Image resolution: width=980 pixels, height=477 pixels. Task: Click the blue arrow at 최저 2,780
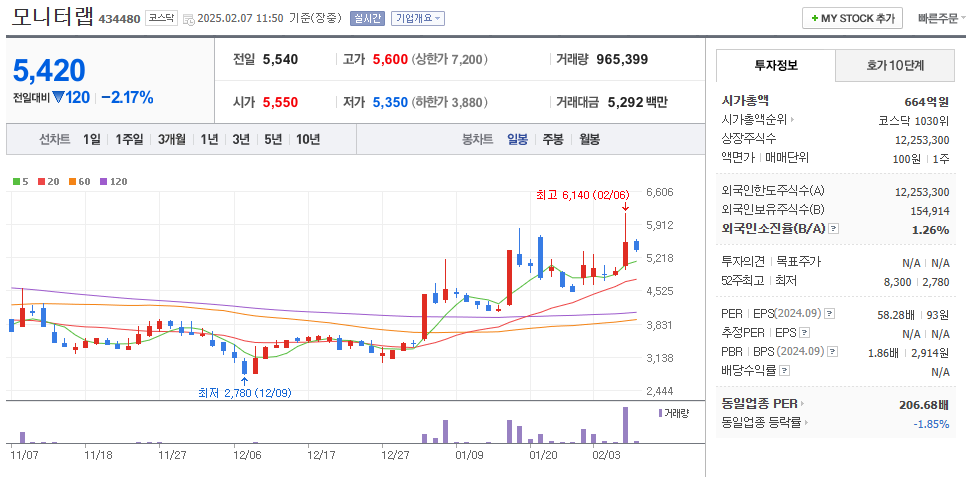click(244, 381)
